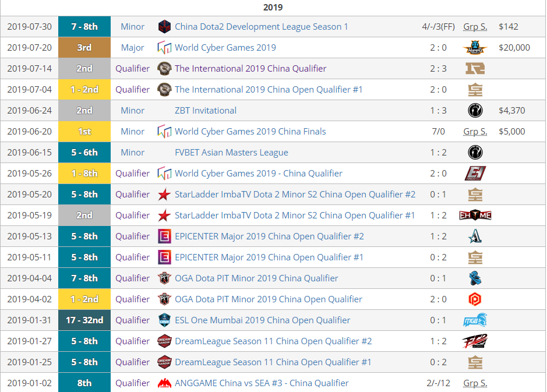Click the Major tier link for World Cyber Games
The width and height of the screenshot is (547, 392).
coord(133,48)
